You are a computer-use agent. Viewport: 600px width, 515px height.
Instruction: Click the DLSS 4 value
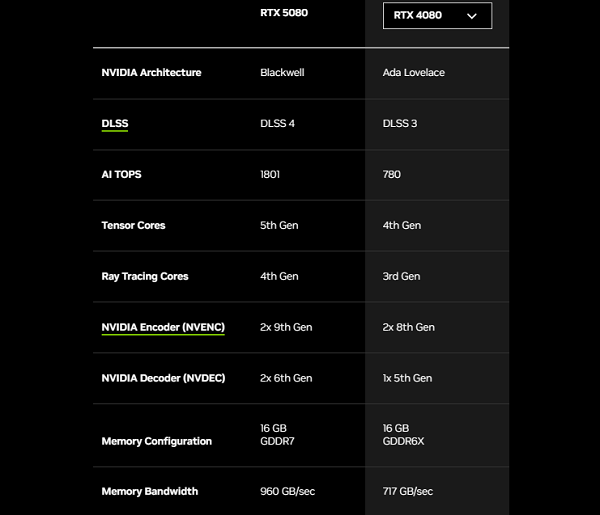pyautogui.click(x=277, y=123)
